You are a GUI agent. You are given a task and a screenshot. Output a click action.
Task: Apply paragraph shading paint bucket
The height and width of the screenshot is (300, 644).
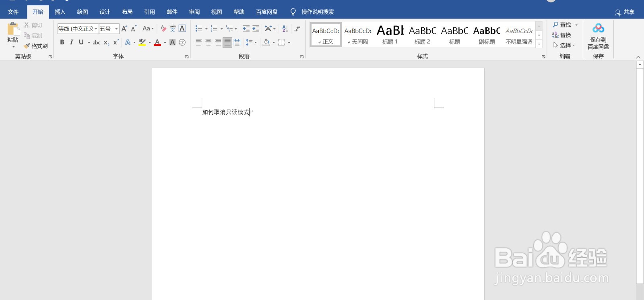(x=266, y=42)
